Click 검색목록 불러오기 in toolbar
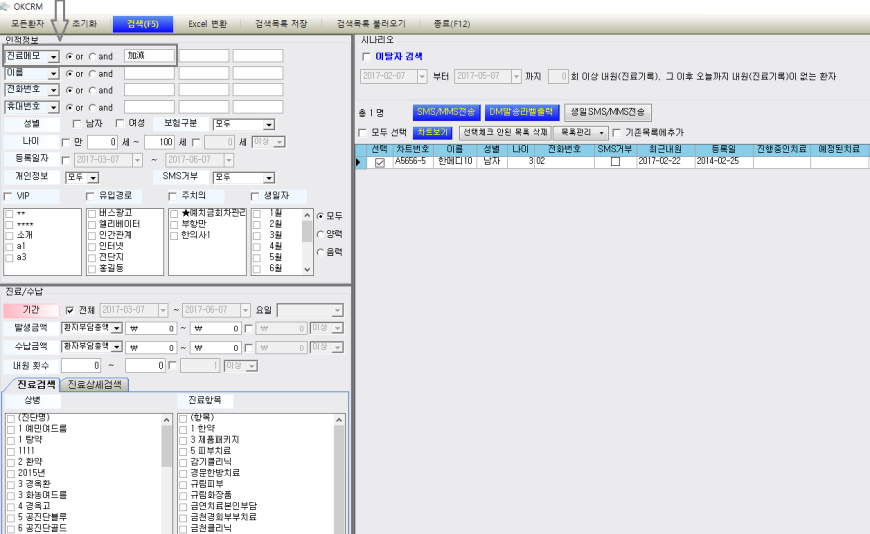This screenshot has width=870, height=534. coord(371,24)
